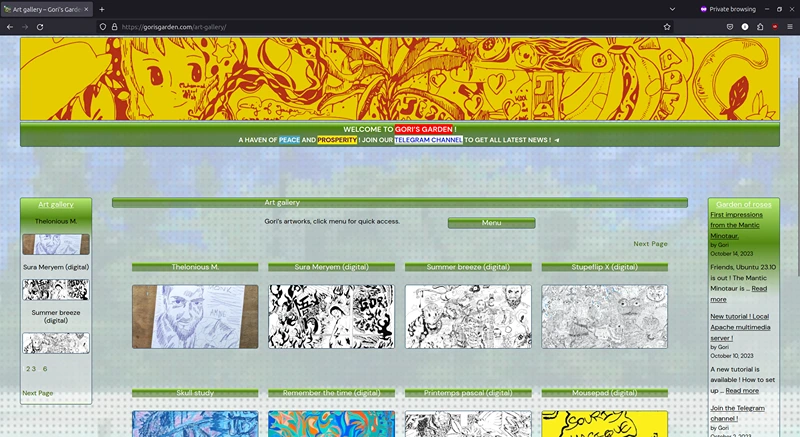
Task: Click the PEACE highlighted word
Action: [x=289, y=140]
